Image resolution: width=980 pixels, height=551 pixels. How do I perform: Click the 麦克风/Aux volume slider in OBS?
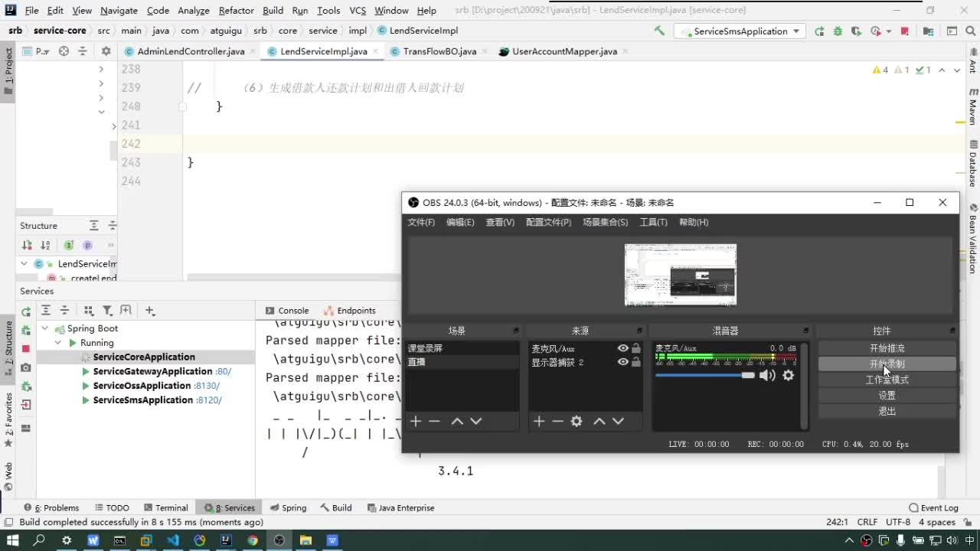coord(705,375)
